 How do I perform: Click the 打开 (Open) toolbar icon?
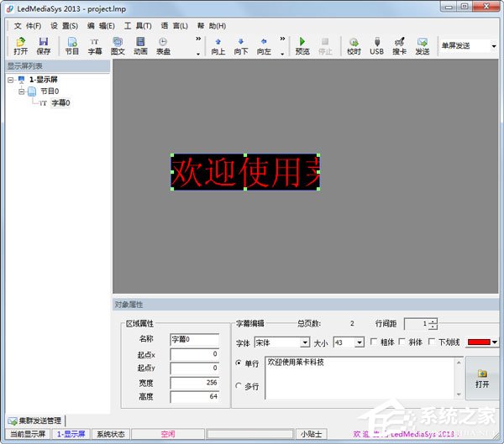pyautogui.click(x=20, y=45)
